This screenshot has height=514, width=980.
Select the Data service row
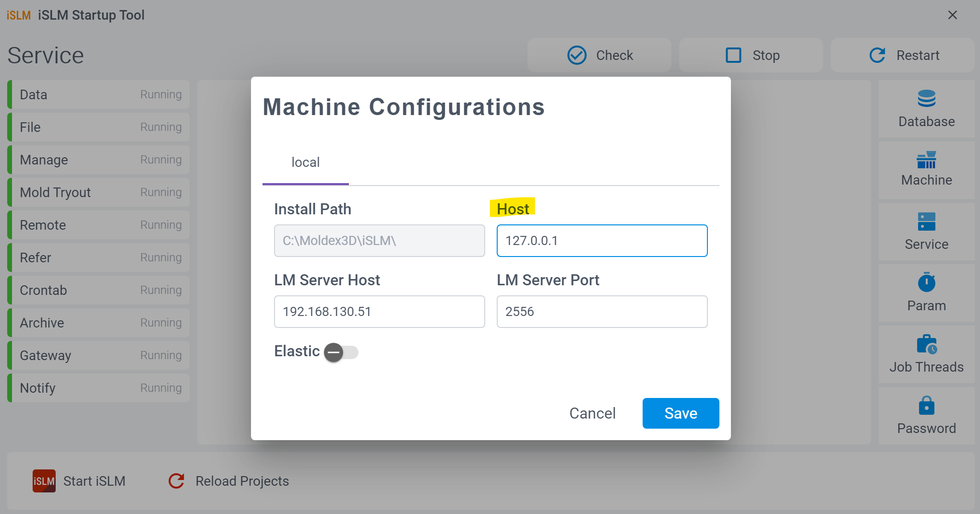tap(98, 94)
